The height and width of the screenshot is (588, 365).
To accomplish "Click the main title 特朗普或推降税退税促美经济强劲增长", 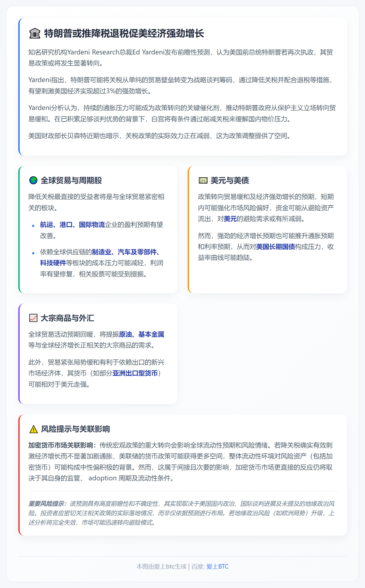I will [x=124, y=33].
